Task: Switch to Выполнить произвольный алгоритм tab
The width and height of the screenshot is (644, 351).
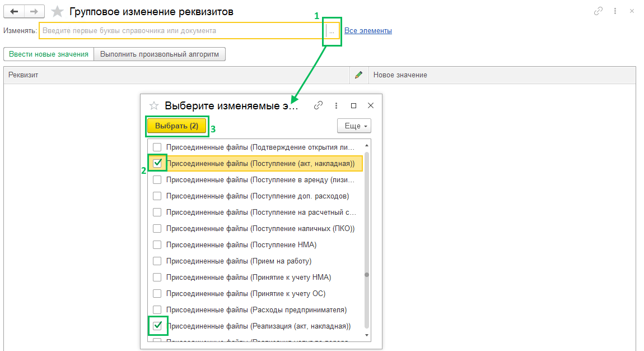Action: click(x=160, y=54)
